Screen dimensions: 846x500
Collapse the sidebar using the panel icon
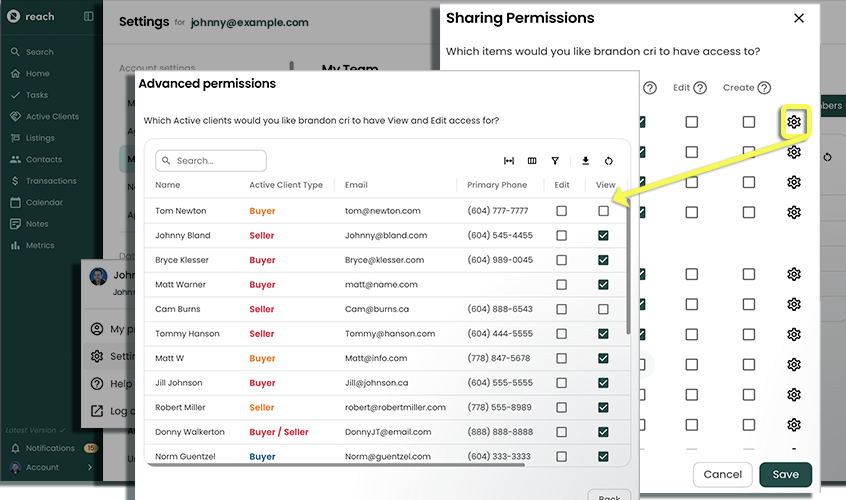(x=88, y=17)
